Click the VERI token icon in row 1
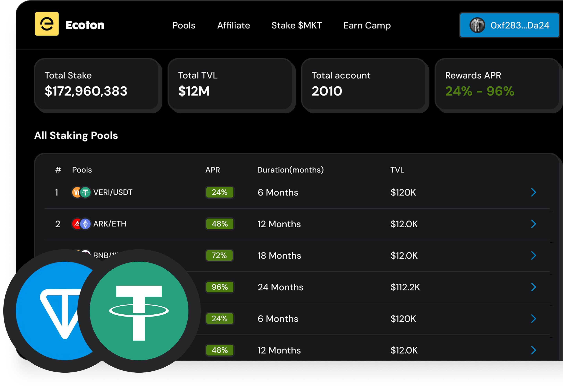The height and width of the screenshot is (392, 563). tap(76, 192)
